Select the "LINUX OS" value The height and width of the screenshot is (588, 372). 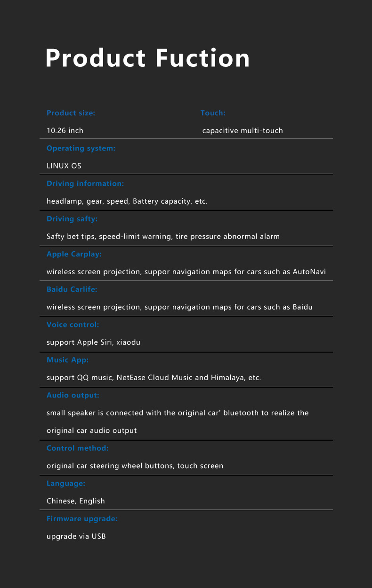point(64,166)
